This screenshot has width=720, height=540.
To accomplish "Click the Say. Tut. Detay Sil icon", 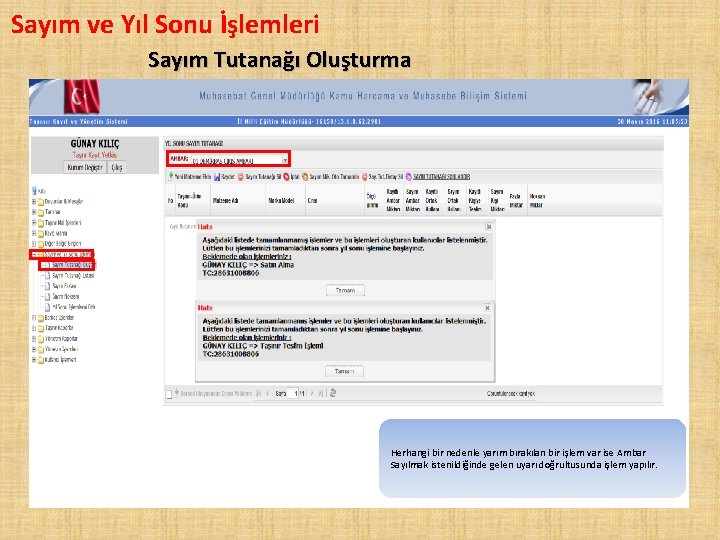I will [x=365, y=177].
